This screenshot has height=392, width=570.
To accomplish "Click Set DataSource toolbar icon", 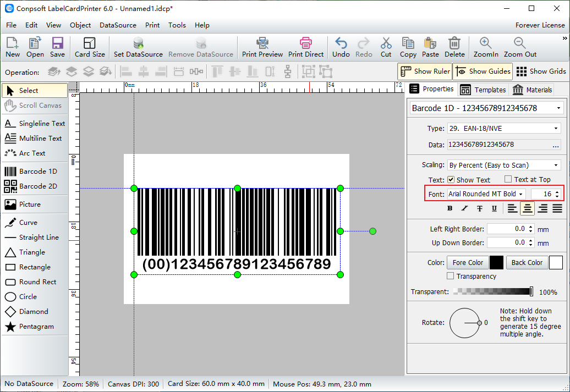I will pos(138,43).
